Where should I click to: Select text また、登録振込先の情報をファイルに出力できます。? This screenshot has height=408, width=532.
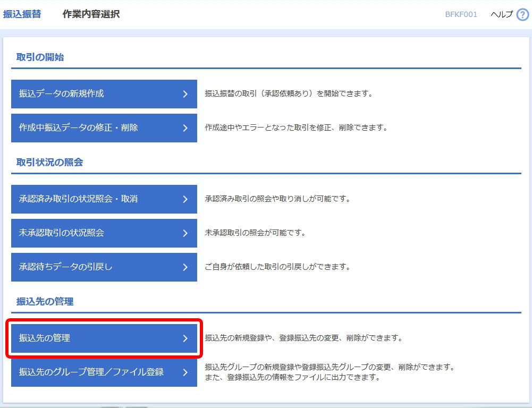coord(292,377)
